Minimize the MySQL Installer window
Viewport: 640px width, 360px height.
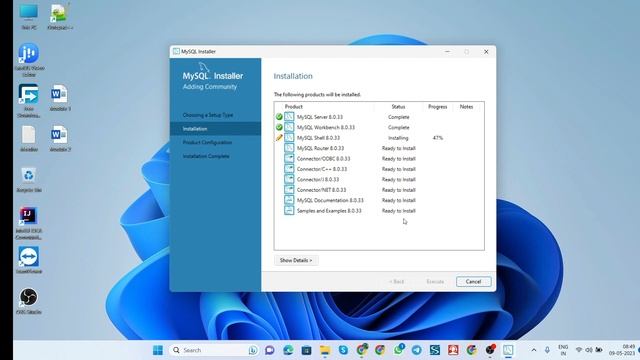[447, 52]
